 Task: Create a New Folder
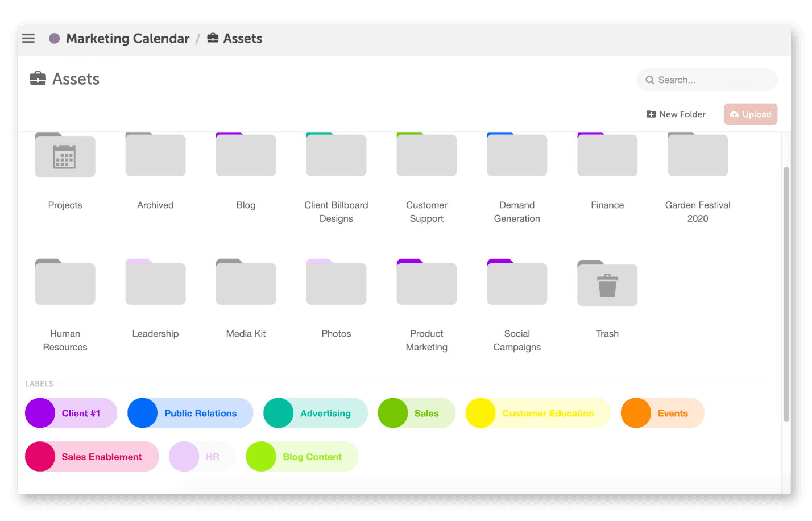(x=676, y=114)
